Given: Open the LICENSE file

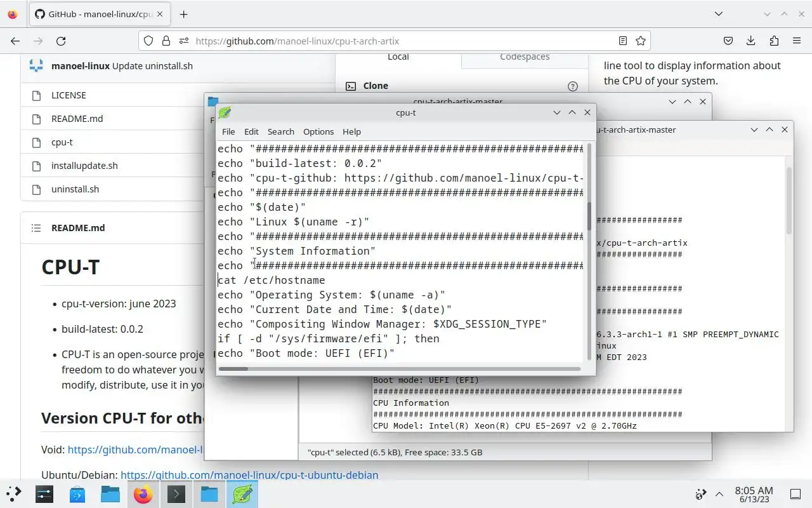Looking at the screenshot, I should (69, 95).
